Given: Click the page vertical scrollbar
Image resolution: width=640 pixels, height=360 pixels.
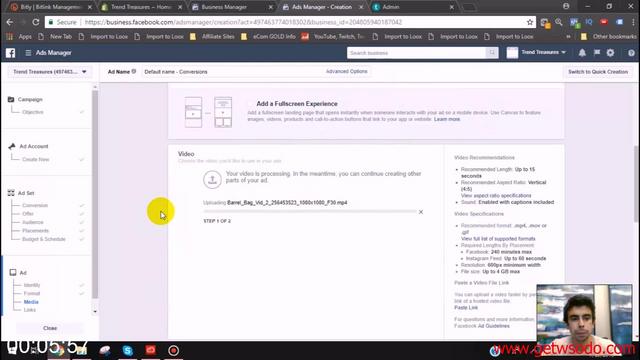Looking at the screenshot, I should pos(636,184).
